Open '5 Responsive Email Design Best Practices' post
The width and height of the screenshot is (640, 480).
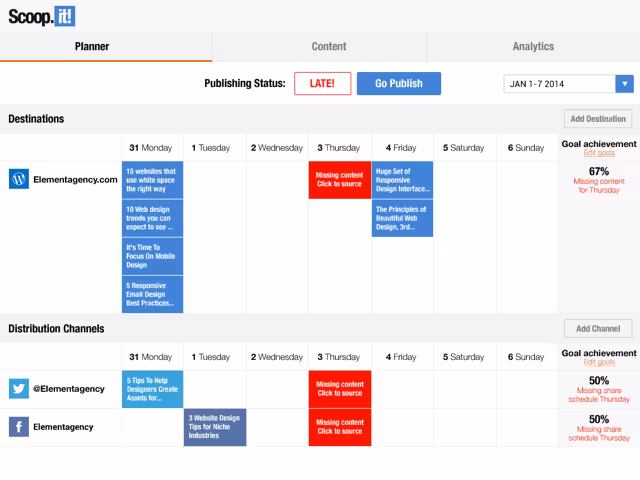(152, 294)
